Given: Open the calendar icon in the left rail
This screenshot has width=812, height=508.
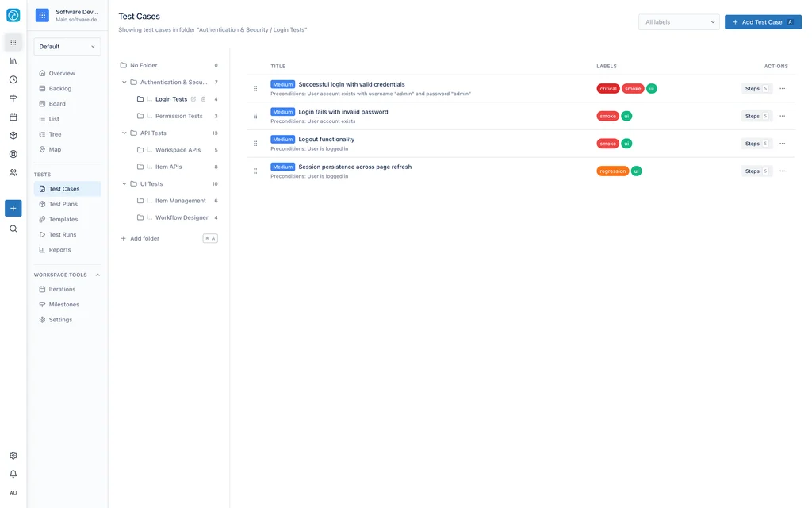Looking at the screenshot, I should point(13,117).
